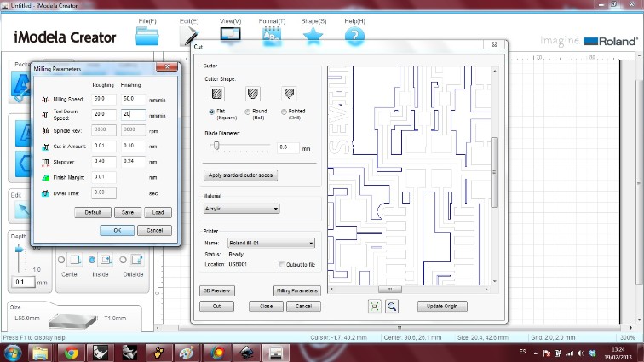Click Default button in Milling Parameters
The width and height of the screenshot is (644, 362).
93,212
